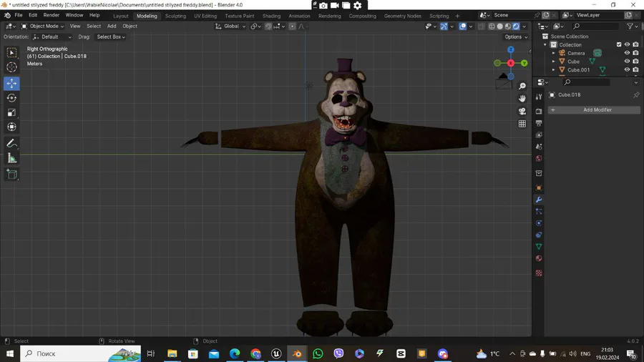Click the Add Modifier button
This screenshot has width=644, height=362.
point(594,110)
